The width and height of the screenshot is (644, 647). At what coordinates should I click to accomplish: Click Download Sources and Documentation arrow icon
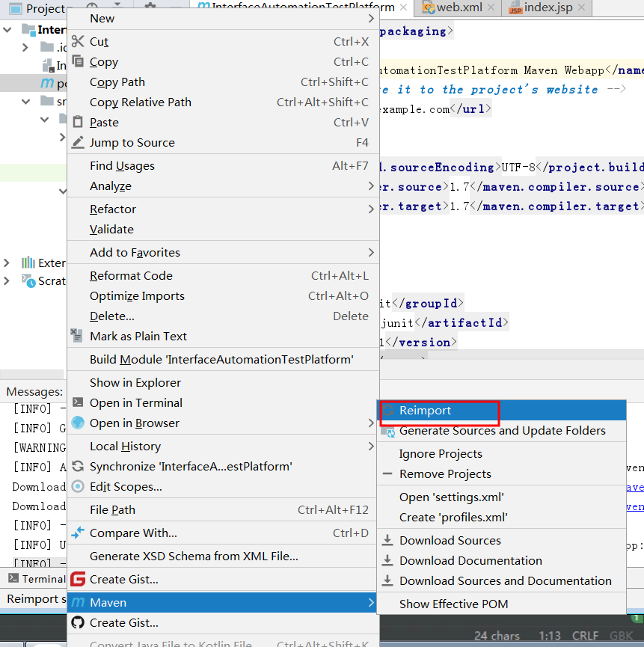click(387, 580)
